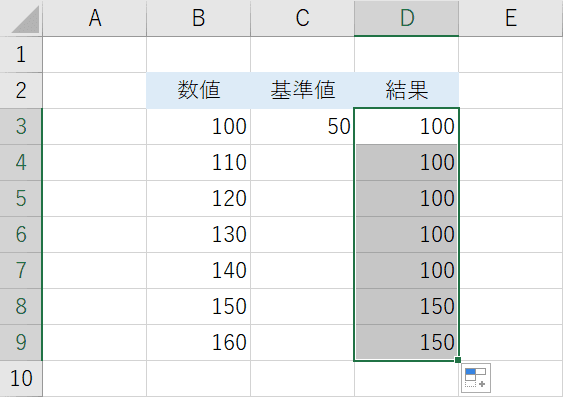This screenshot has height=397, width=563.
Task: Click the fill handle on cell D9
Action: tap(457, 360)
